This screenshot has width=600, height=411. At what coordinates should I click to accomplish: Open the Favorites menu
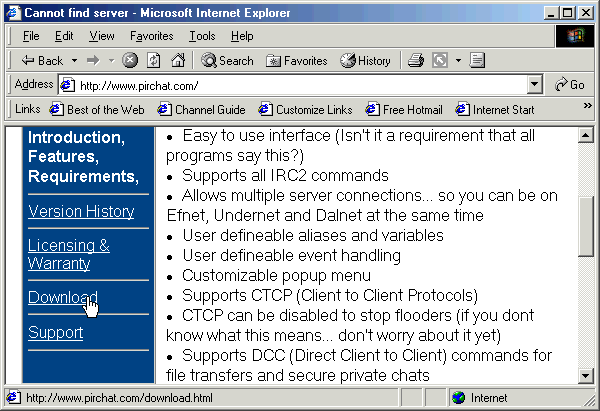[x=152, y=36]
